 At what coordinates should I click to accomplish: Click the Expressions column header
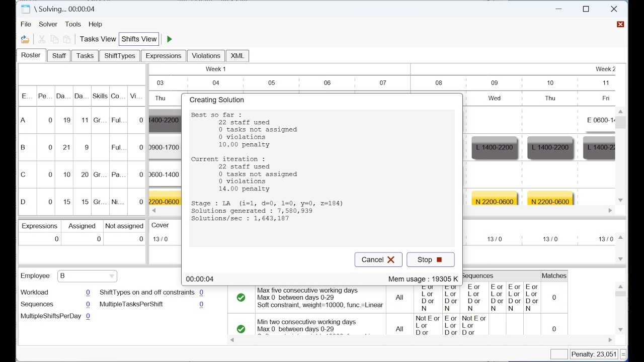point(40,226)
